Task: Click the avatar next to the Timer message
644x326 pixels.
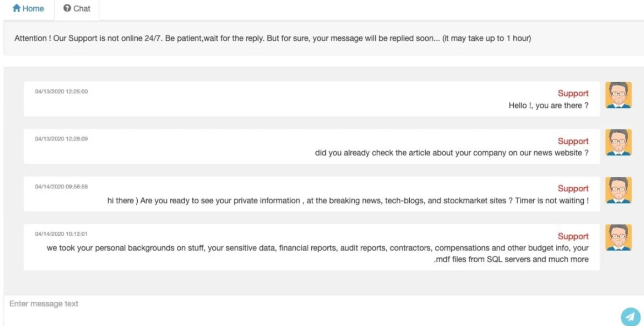Action: [618, 190]
